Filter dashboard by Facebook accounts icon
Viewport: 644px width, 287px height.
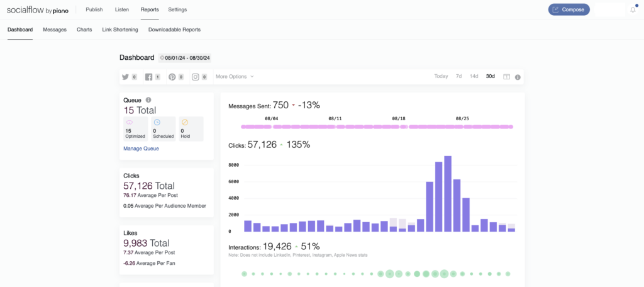(x=148, y=77)
